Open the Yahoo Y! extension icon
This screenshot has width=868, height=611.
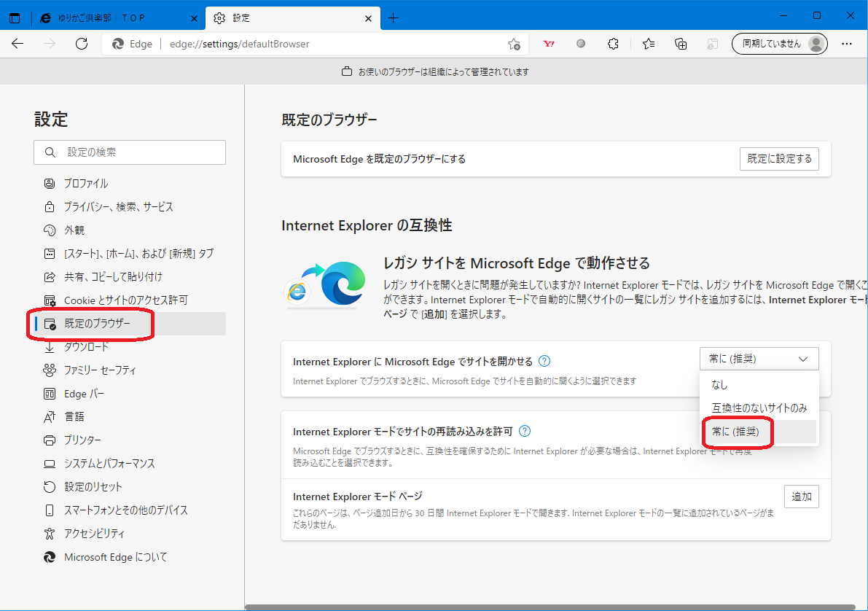pyautogui.click(x=549, y=44)
